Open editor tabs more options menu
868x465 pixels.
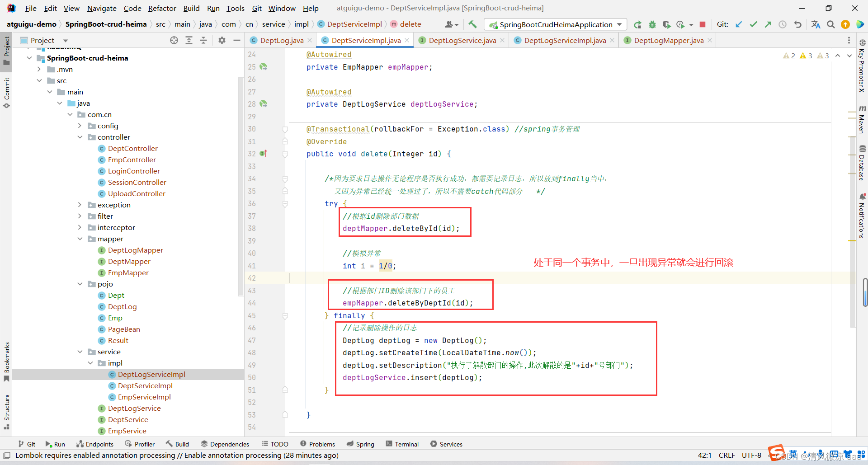849,40
